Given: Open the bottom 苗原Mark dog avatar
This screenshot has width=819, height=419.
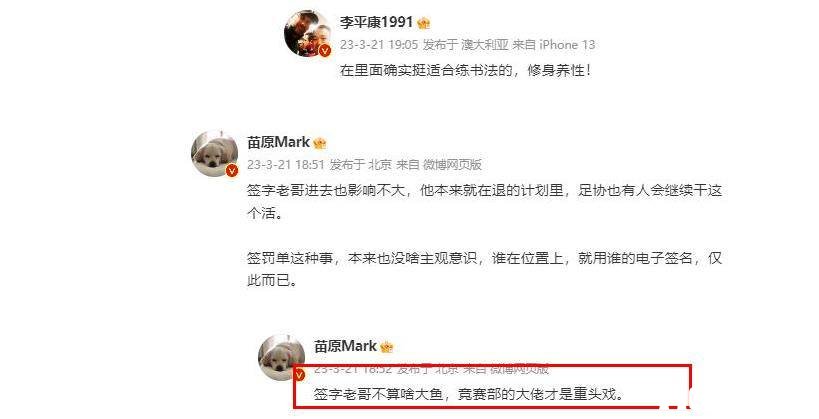Looking at the screenshot, I should coord(282,358).
